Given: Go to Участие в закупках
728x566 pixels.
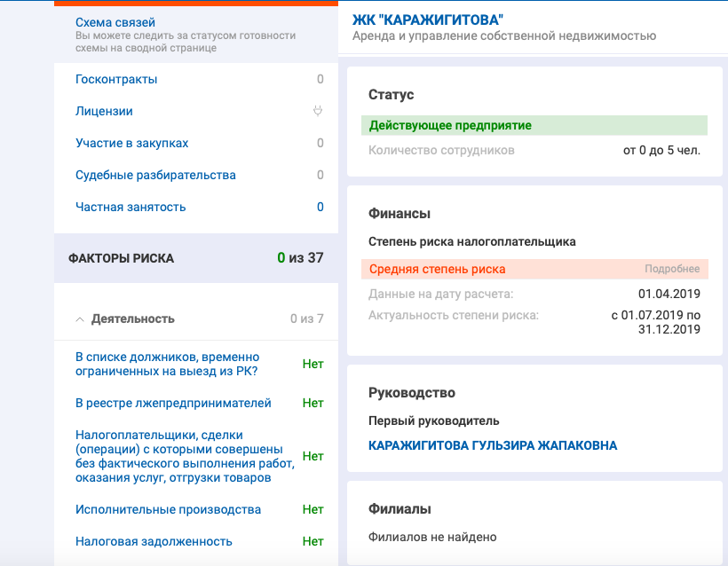Looking at the screenshot, I should [x=131, y=143].
